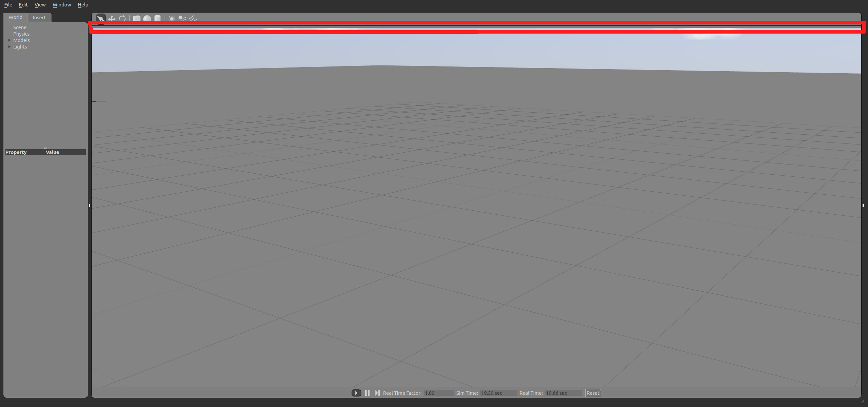
Task: Open the Window menu
Action: tap(61, 4)
